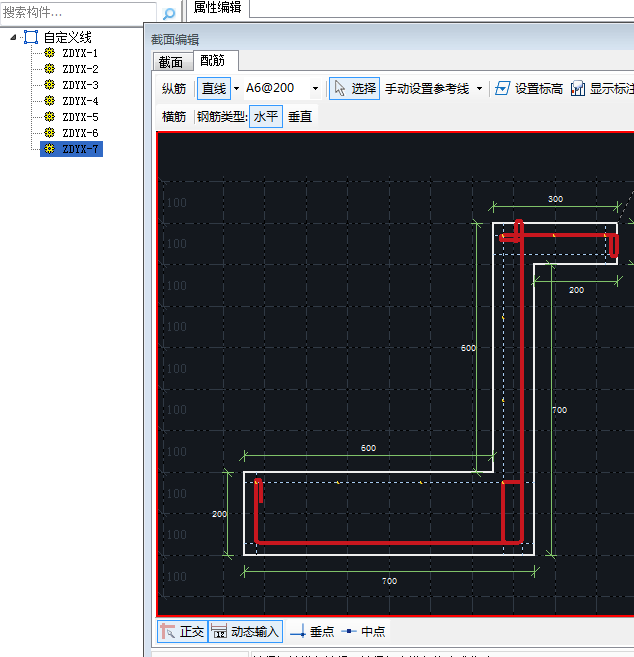
Task: Click the gear icon beside ZDYX-7
Action: [x=49, y=148]
